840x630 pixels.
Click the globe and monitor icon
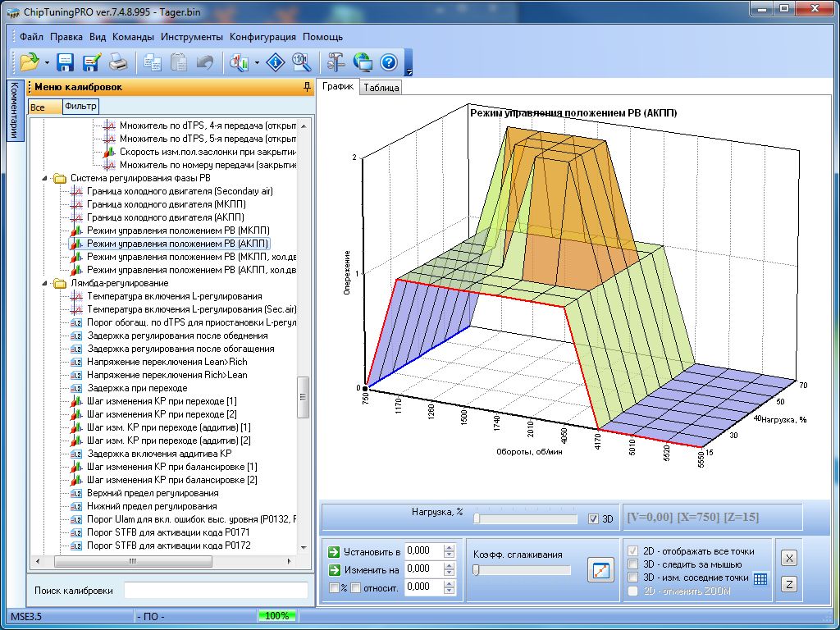(362, 62)
